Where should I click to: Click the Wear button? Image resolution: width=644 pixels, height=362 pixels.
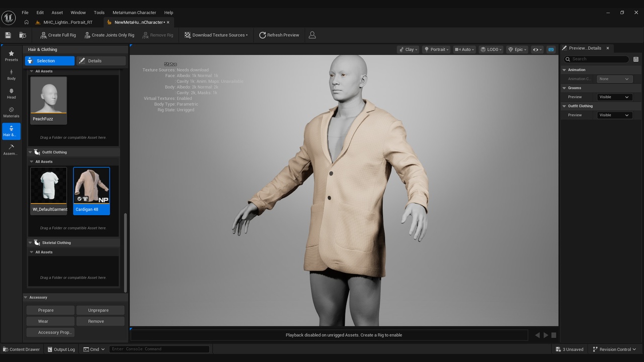(50, 321)
